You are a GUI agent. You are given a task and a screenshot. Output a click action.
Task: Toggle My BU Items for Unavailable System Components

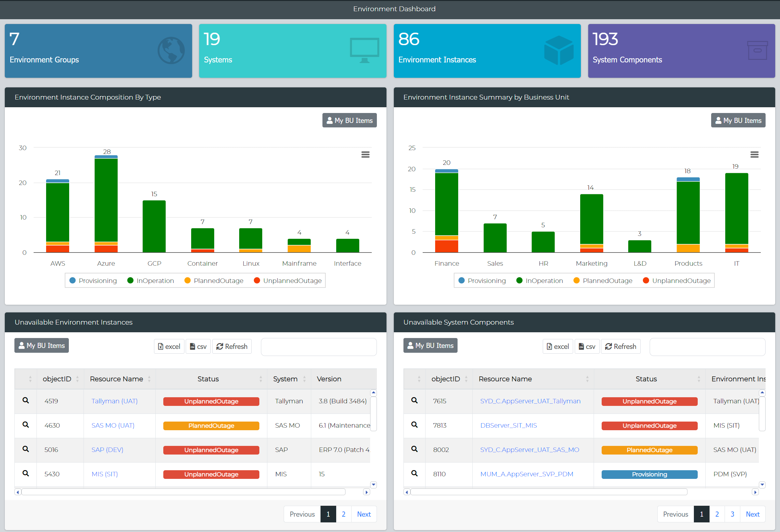(430, 345)
